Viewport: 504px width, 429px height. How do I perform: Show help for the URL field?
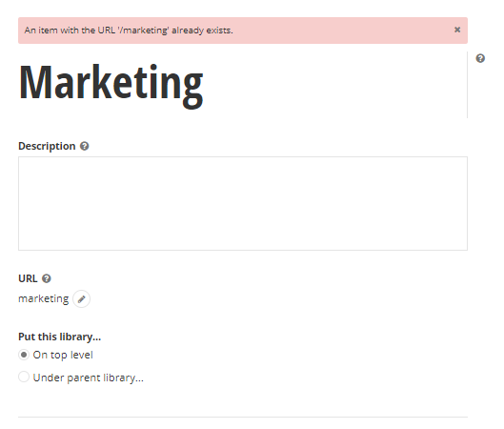(x=47, y=278)
